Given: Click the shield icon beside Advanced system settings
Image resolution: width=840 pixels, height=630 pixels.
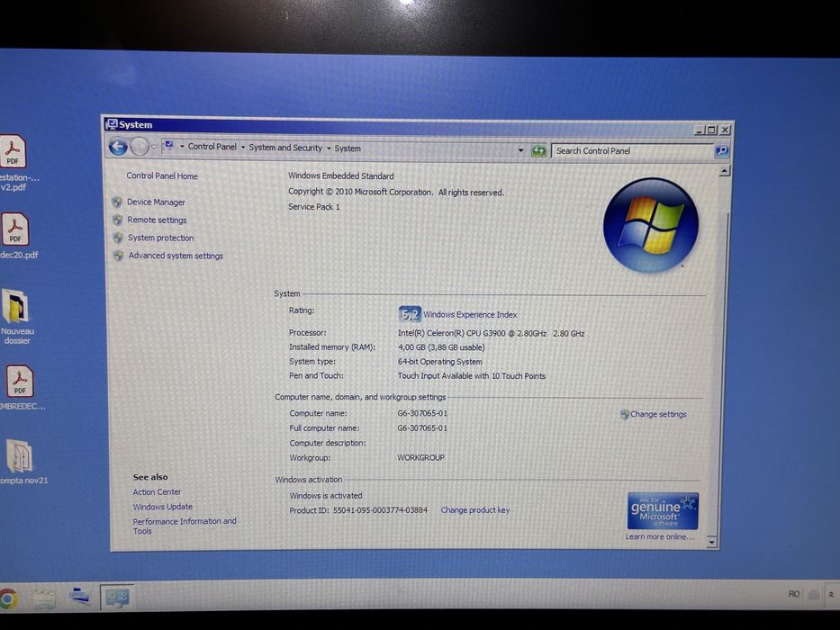Looking at the screenshot, I should pos(119,256).
